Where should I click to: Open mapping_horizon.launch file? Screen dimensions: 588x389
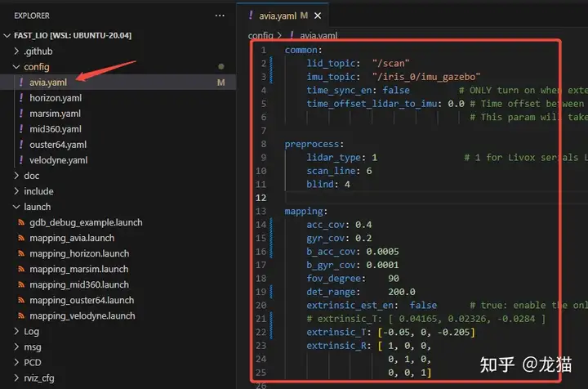tap(79, 253)
